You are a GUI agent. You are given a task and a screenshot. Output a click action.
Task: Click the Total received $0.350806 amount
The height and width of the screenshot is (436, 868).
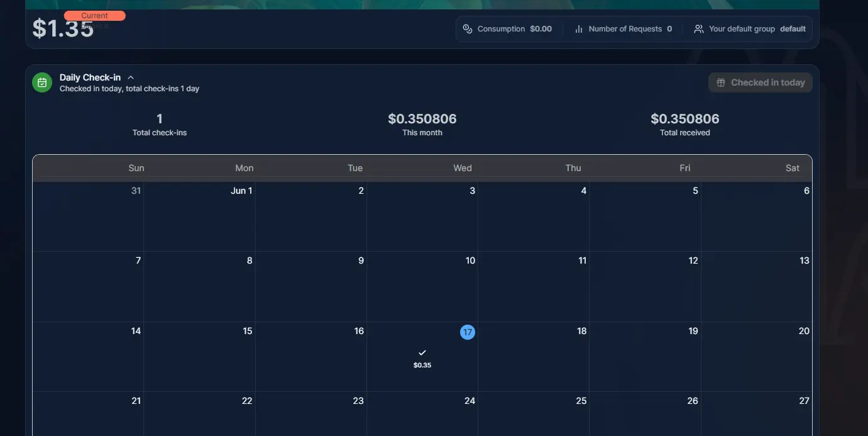[x=685, y=119]
